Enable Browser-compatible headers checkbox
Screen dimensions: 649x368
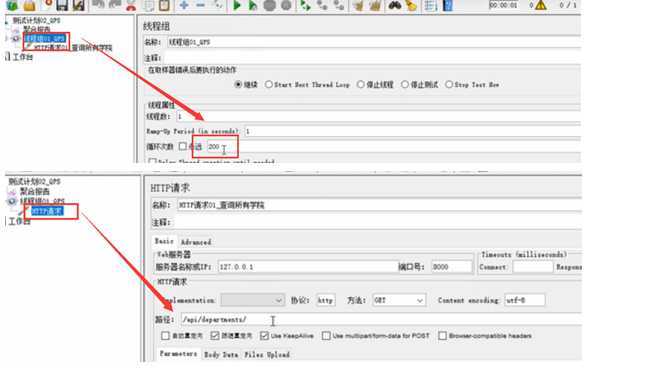click(442, 336)
